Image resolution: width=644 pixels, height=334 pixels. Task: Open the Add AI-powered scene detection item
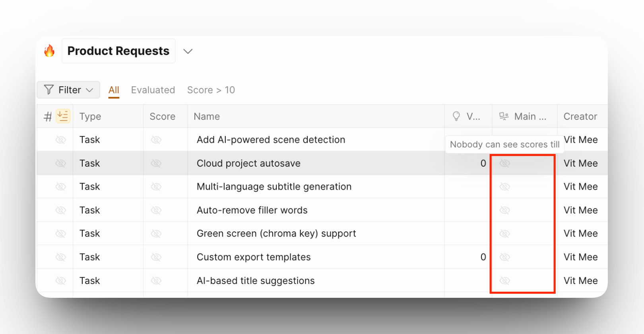[x=271, y=140]
